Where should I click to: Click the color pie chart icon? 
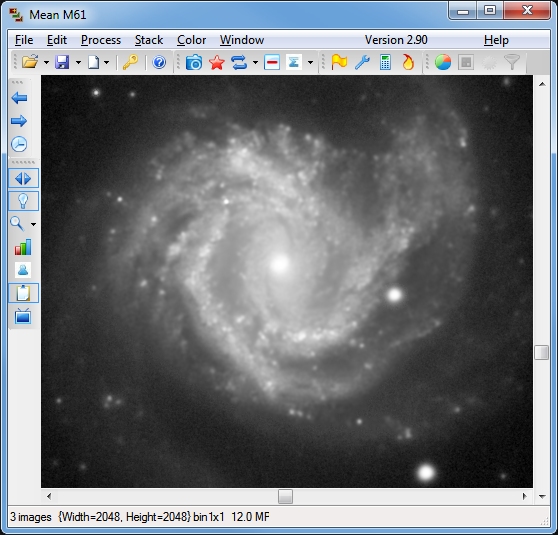click(443, 63)
